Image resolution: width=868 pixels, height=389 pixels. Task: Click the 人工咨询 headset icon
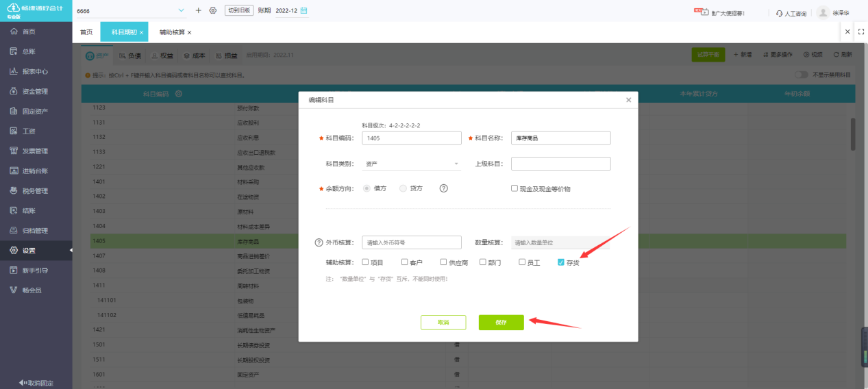click(x=780, y=13)
